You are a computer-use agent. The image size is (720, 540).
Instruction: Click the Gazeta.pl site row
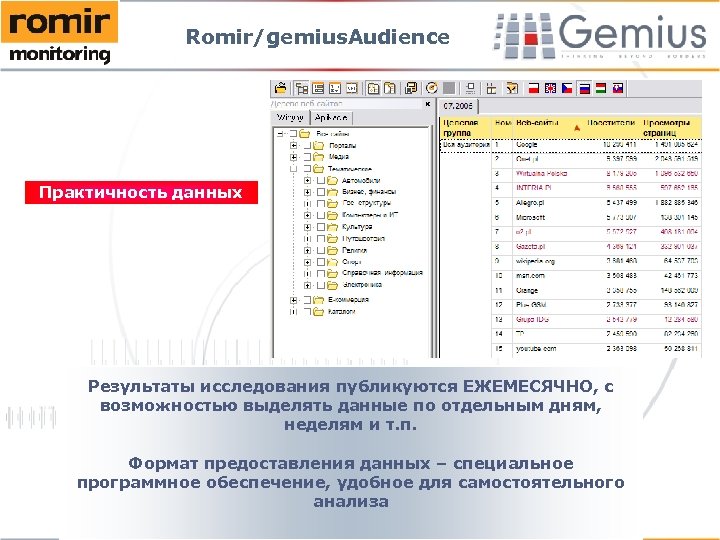(x=596, y=247)
